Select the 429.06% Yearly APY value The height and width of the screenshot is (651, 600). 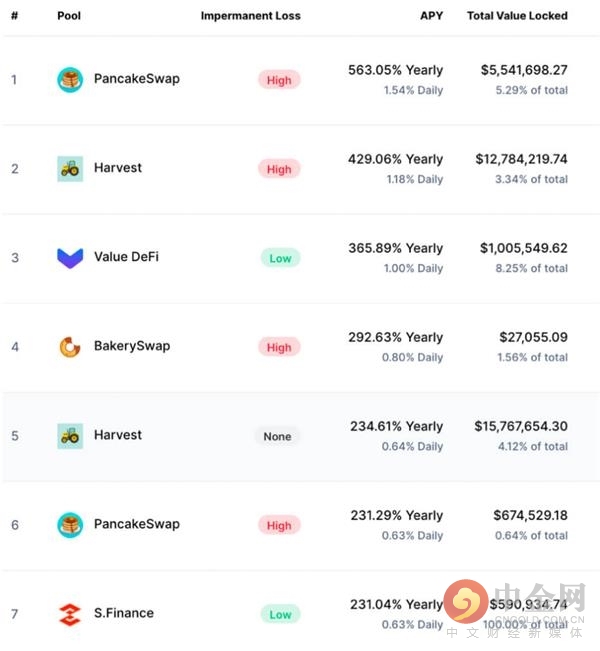395,159
